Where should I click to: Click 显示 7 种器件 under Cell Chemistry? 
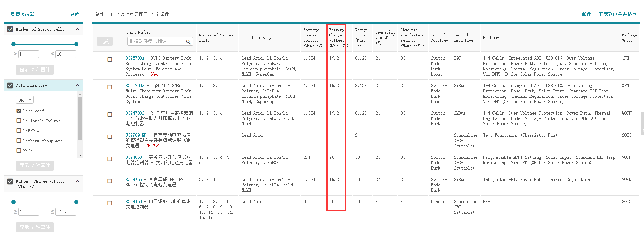[35, 165]
